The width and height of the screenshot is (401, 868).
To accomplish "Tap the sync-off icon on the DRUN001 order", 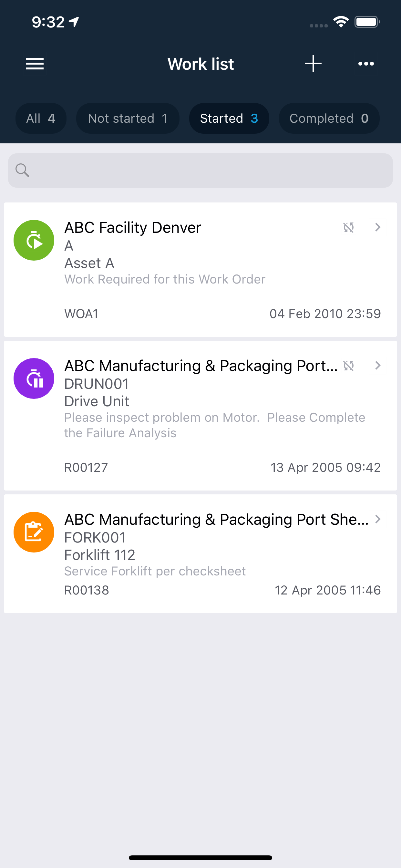I will pos(348,366).
